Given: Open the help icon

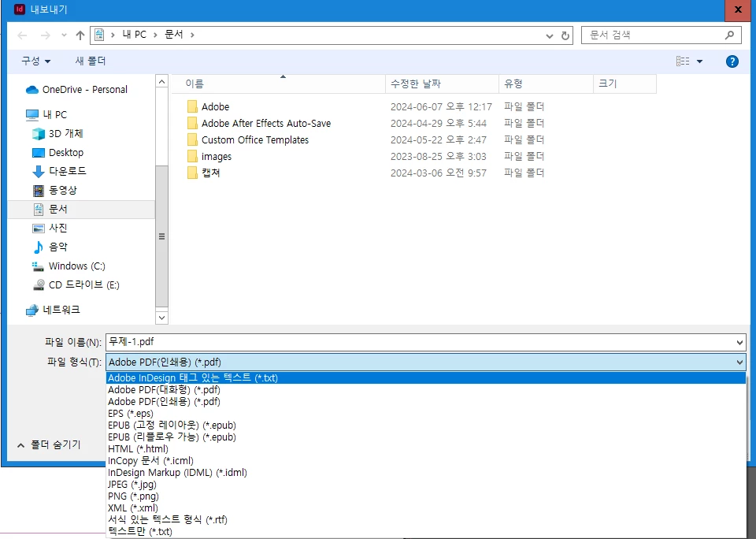Looking at the screenshot, I should point(732,61).
